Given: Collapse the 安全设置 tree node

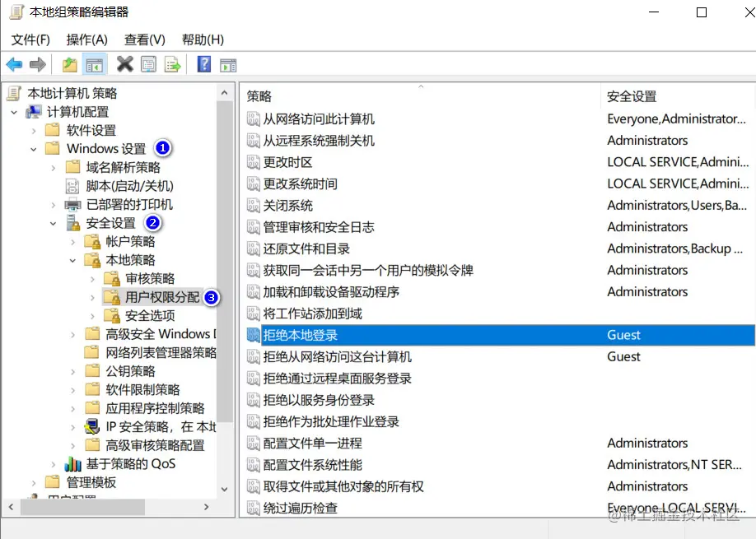Looking at the screenshot, I should (x=53, y=224).
